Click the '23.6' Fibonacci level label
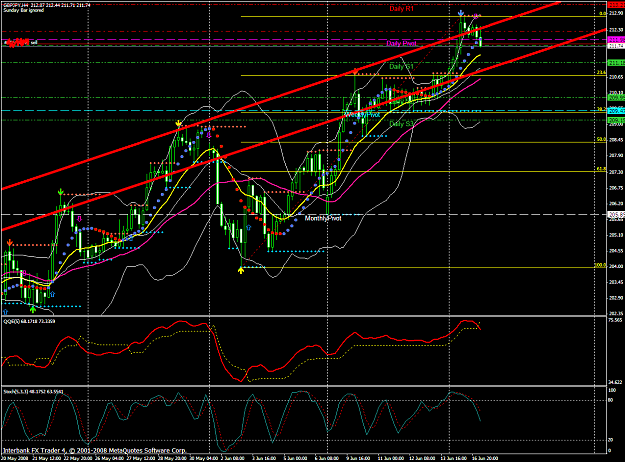The image size is (625, 462). (601, 73)
